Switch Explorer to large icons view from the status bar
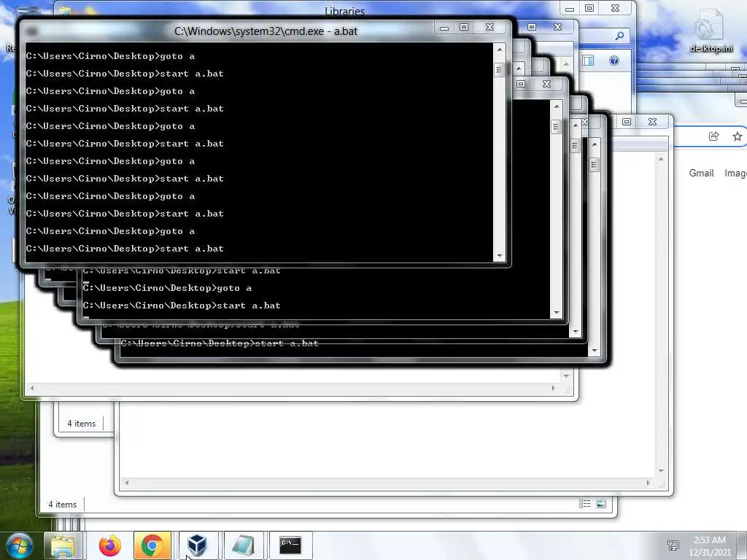Screen dimensions: 747x560 (601, 503)
